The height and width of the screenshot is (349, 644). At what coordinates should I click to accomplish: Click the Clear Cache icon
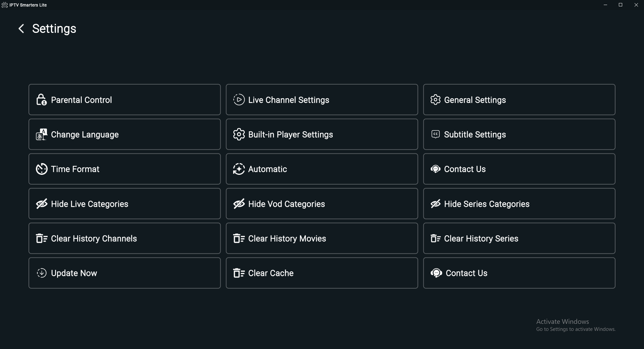[238, 273]
